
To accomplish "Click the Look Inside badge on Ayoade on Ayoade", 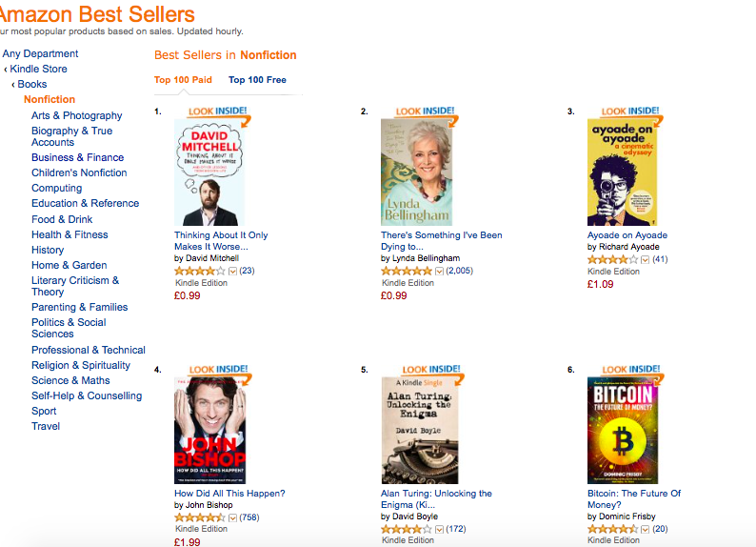I will tap(630, 111).
